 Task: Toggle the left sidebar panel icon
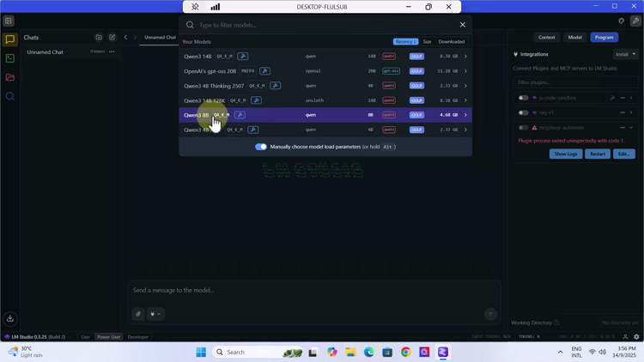(9, 21)
